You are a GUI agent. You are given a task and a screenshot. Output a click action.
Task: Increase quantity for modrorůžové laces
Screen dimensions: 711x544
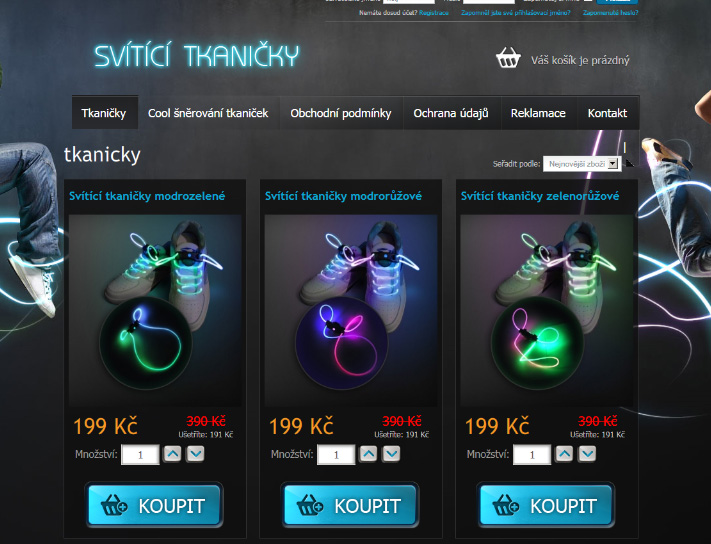click(368, 454)
